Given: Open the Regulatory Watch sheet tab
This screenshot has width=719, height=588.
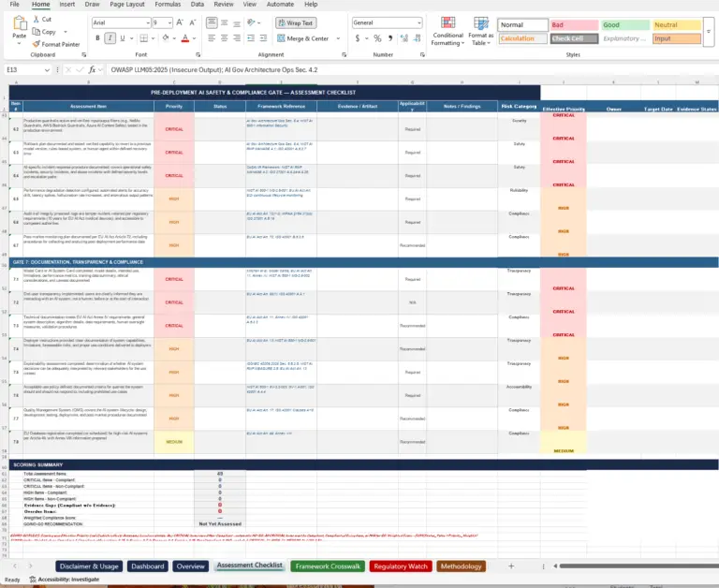Looking at the screenshot, I should click(400, 566).
